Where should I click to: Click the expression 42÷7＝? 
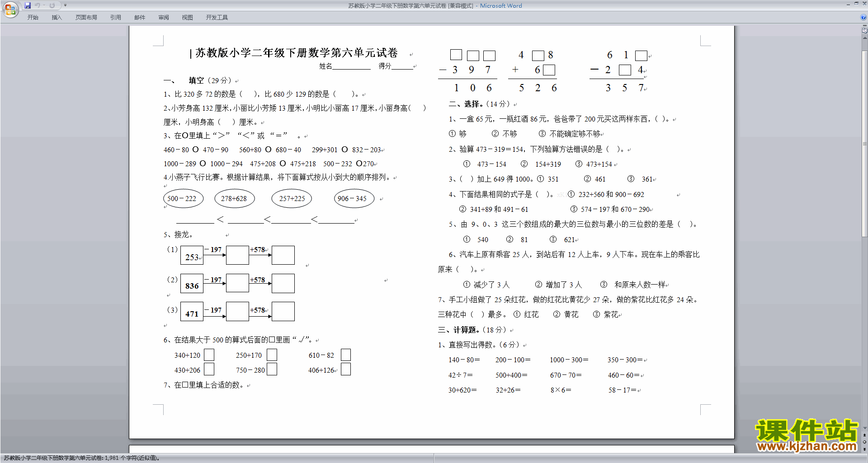coord(461,375)
